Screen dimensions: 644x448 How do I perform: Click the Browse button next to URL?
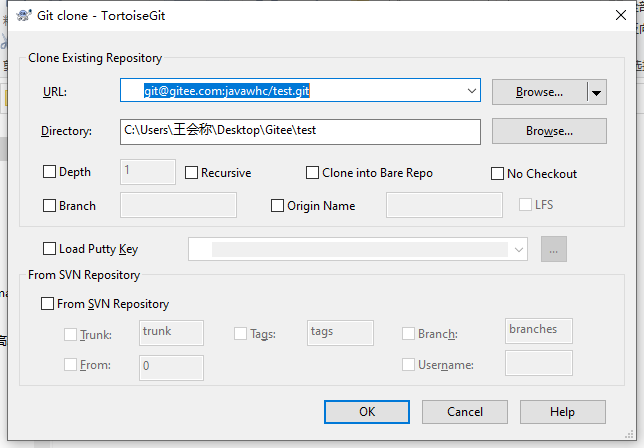539,92
